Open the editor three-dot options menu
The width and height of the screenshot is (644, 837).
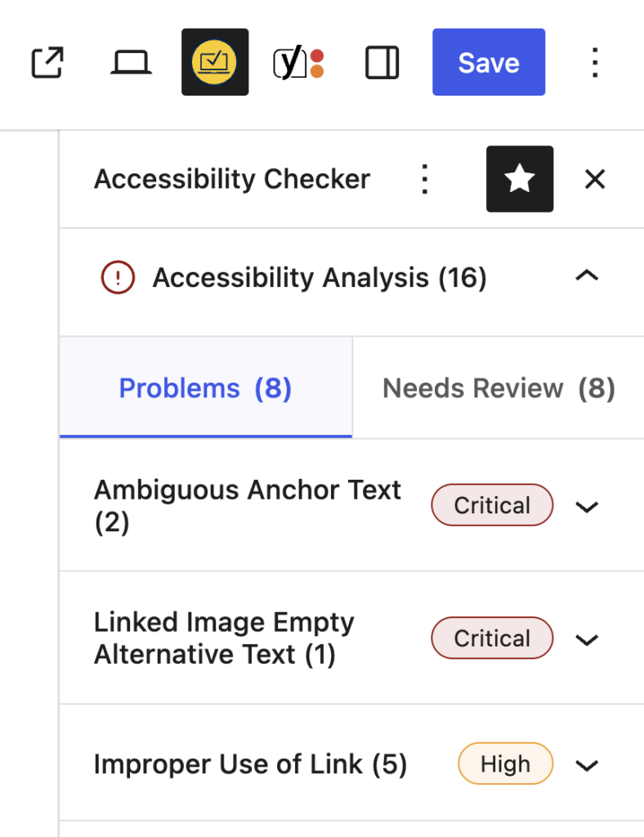(x=595, y=62)
